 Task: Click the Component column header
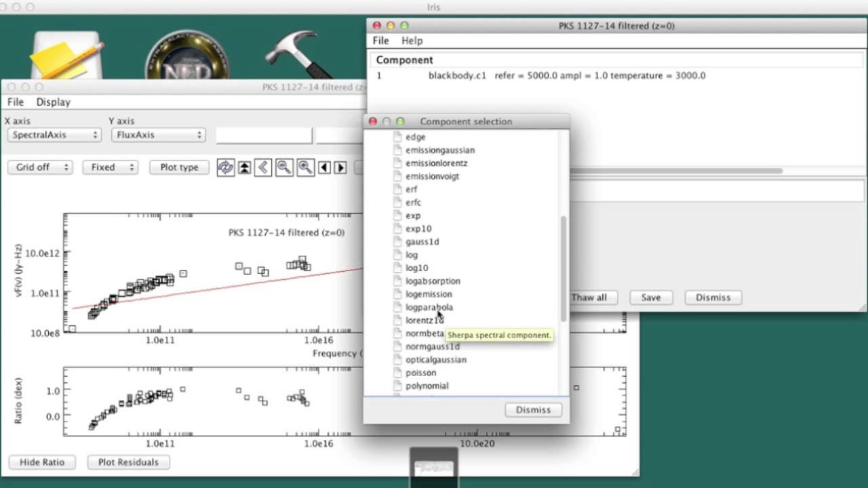coord(404,60)
